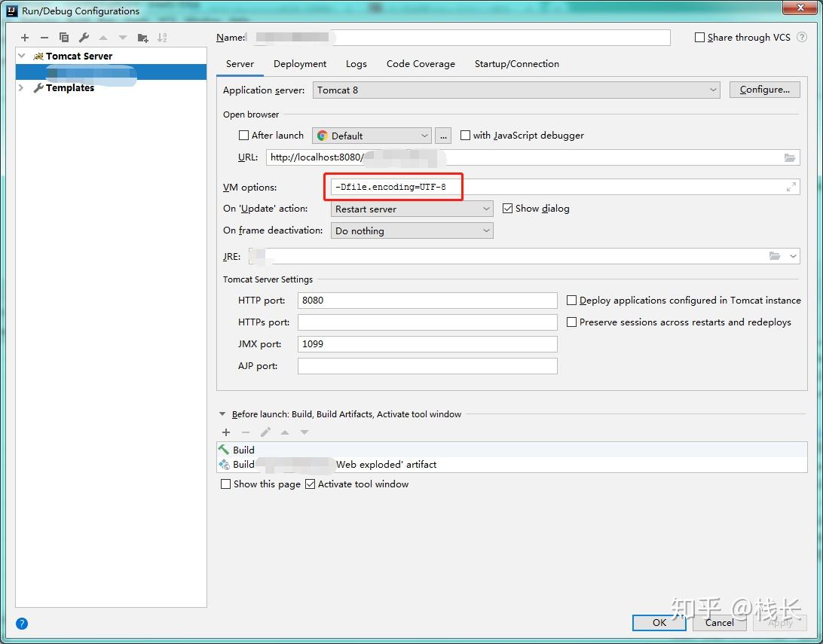Edit the Before launch task with pencil icon
823x644 pixels.
tap(265, 432)
